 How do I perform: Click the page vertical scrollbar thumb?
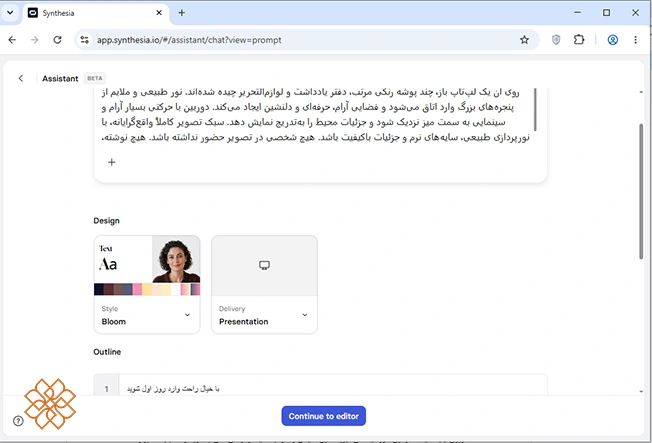[641, 191]
